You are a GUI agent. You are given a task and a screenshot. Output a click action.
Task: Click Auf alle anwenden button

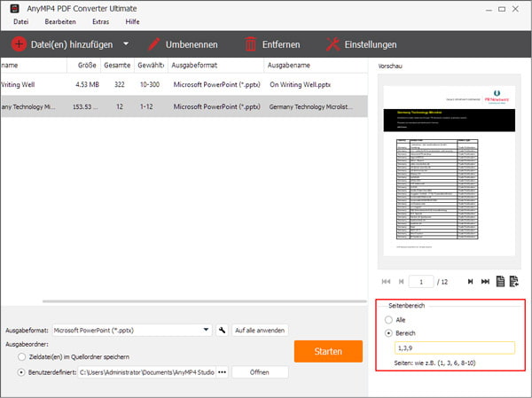pos(260,330)
